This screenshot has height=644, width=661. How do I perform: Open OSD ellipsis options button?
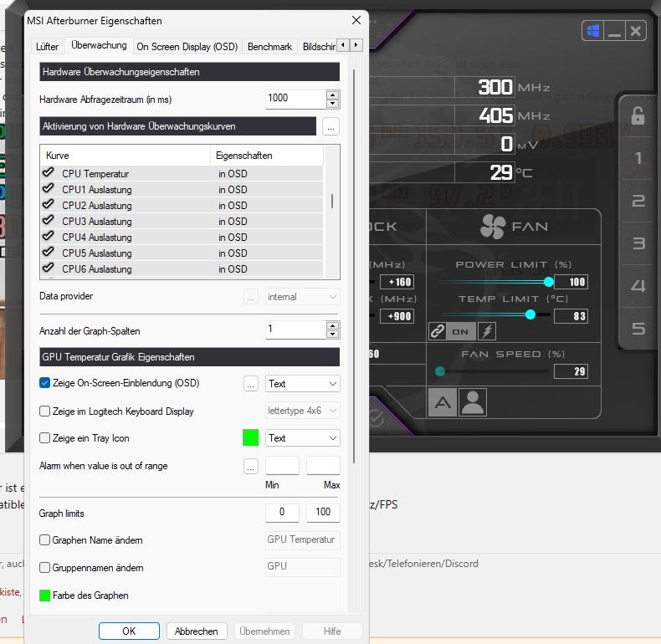(x=251, y=384)
